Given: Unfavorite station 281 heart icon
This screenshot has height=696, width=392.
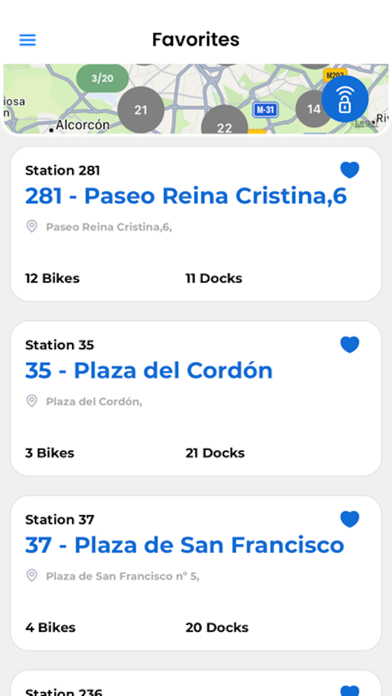Looking at the screenshot, I should (350, 170).
